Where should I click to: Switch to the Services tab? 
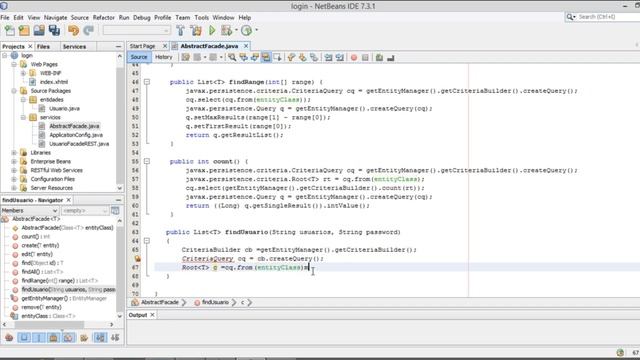(x=74, y=47)
